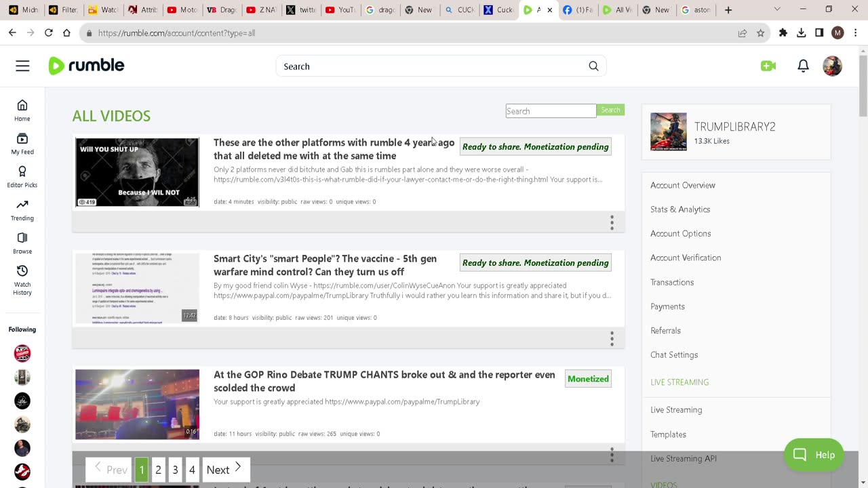The image size is (868, 488).
Task: Click browser back arrow
Action: 12,33
